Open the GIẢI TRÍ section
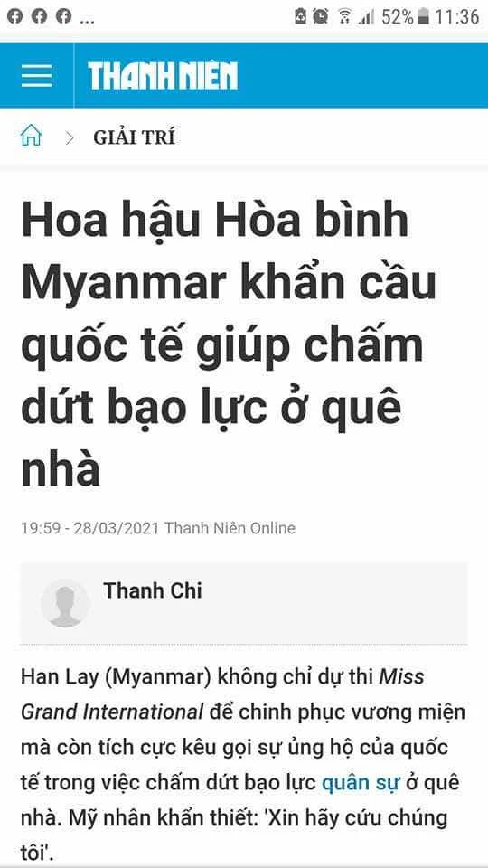 click(x=134, y=137)
